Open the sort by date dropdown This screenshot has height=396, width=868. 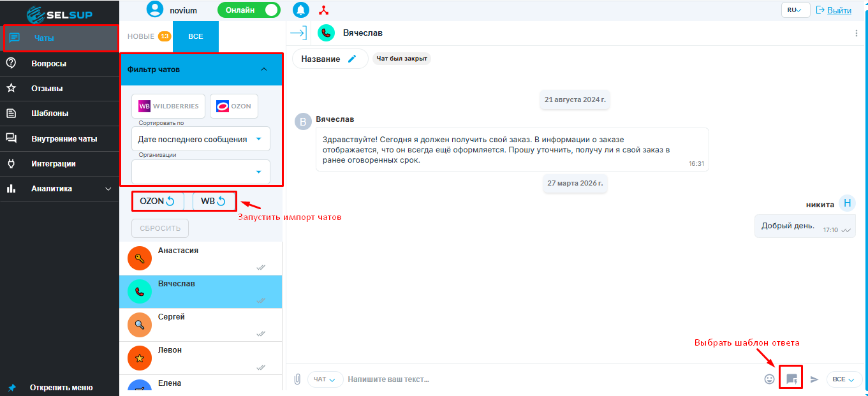[x=201, y=139]
